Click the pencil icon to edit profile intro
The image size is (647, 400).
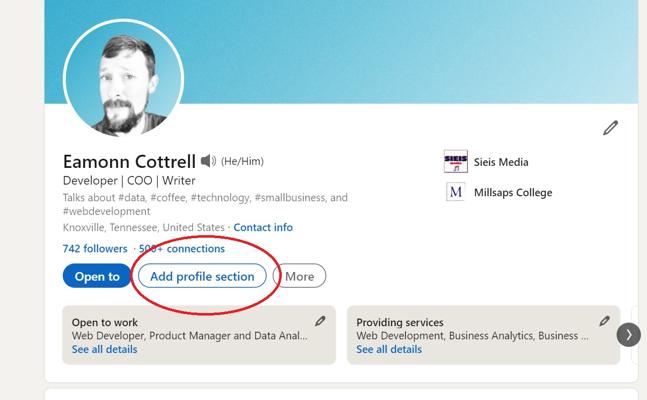(610, 127)
